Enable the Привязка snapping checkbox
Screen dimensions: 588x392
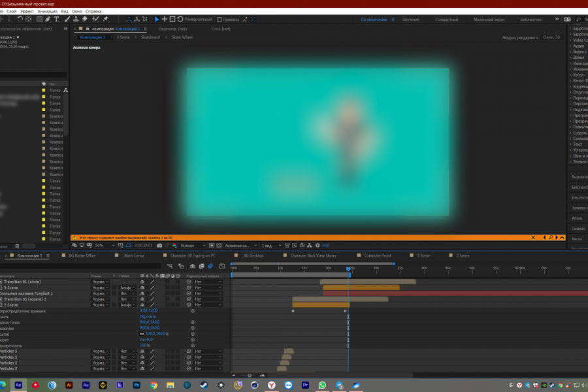click(x=220, y=20)
